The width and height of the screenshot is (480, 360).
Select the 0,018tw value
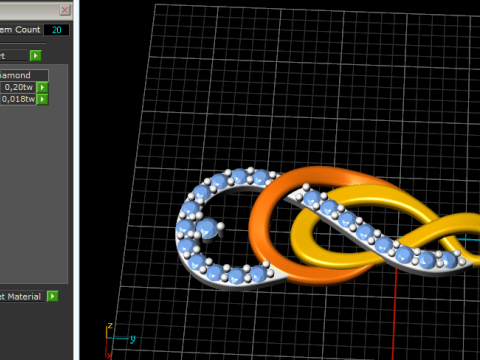[18, 99]
